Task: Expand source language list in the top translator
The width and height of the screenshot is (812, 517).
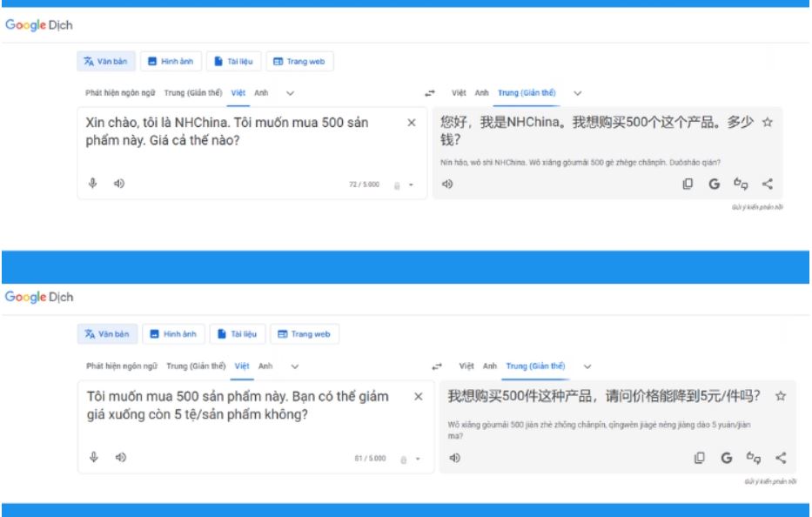Action: (290, 93)
